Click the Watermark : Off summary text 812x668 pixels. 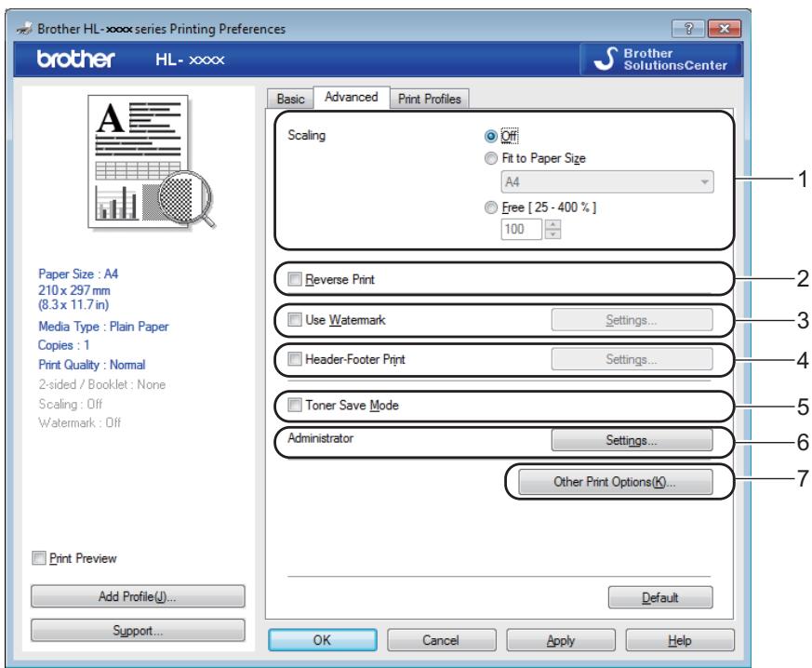pyautogui.click(x=80, y=423)
